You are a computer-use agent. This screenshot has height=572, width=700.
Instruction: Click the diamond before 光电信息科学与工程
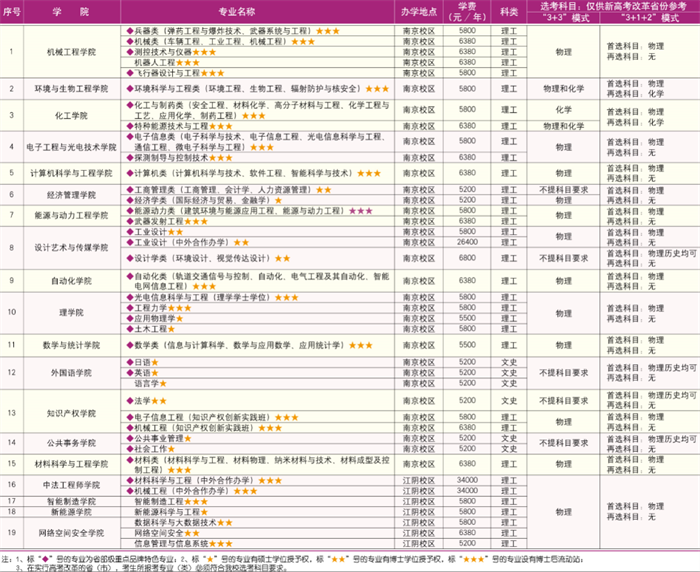tap(128, 297)
